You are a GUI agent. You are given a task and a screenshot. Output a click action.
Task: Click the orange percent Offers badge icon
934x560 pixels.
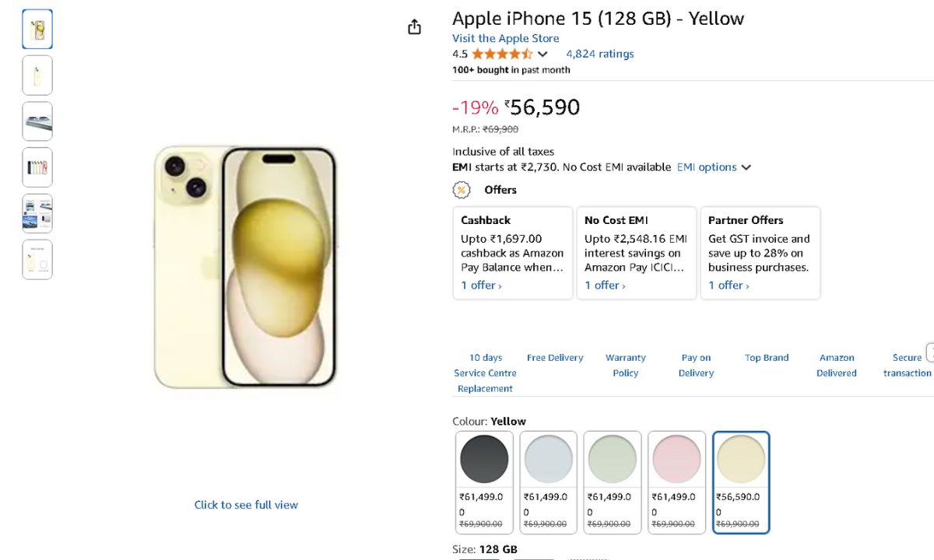tap(462, 190)
